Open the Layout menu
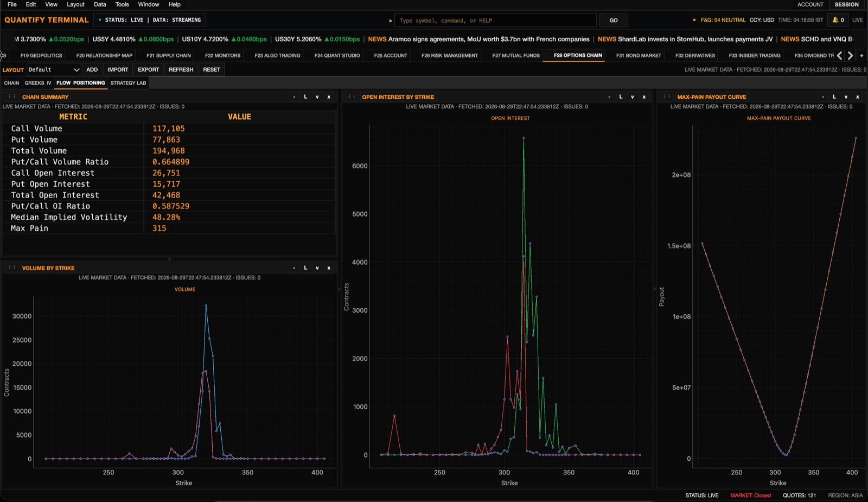This screenshot has width=868, height=502. click(75, 4)
